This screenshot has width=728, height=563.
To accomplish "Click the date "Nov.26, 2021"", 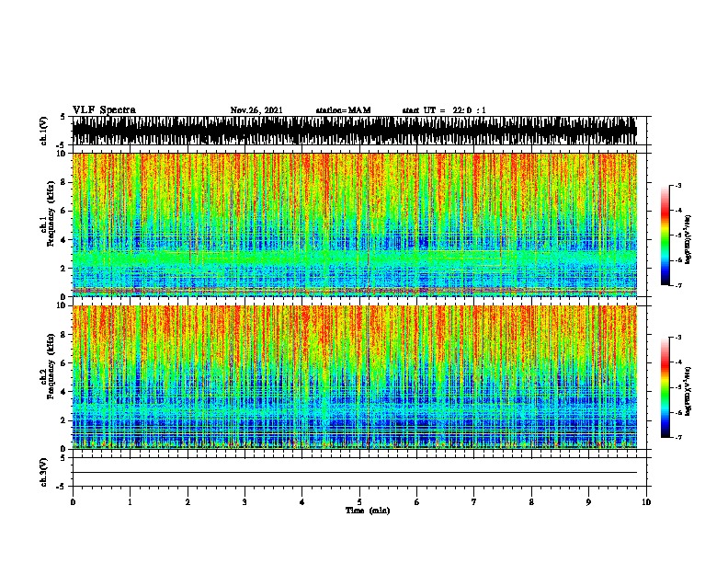I will click(x=256, y=110).
